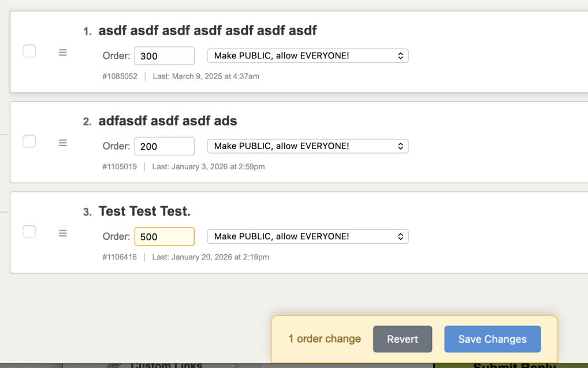
Task: Click the 'Test Test Test.' title
Action: [x=144, y=211]
